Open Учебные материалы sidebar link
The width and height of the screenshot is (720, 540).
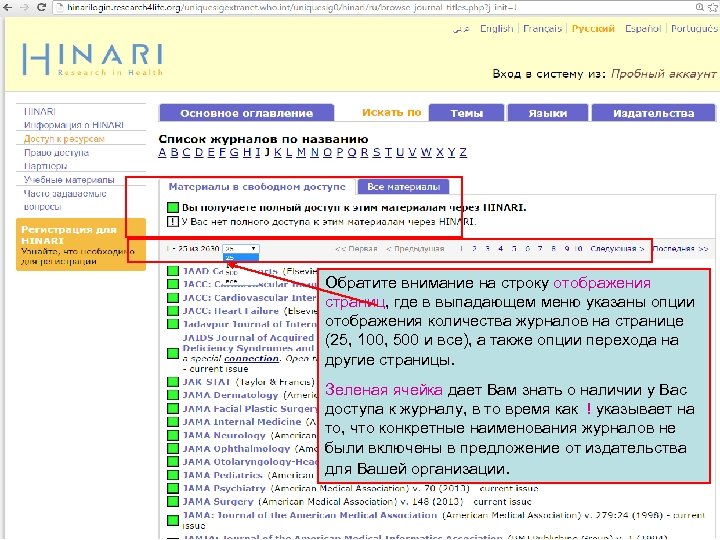coord(69,180)
